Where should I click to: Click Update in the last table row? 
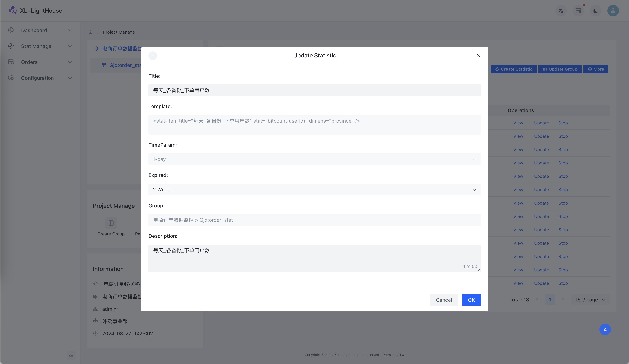[x=541, y=283]
